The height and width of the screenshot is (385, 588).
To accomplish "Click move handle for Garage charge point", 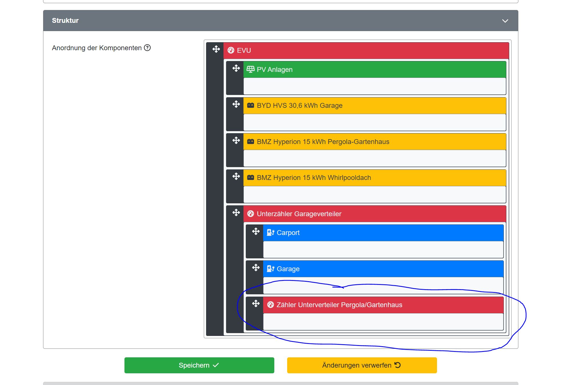I will pos(256,268).
